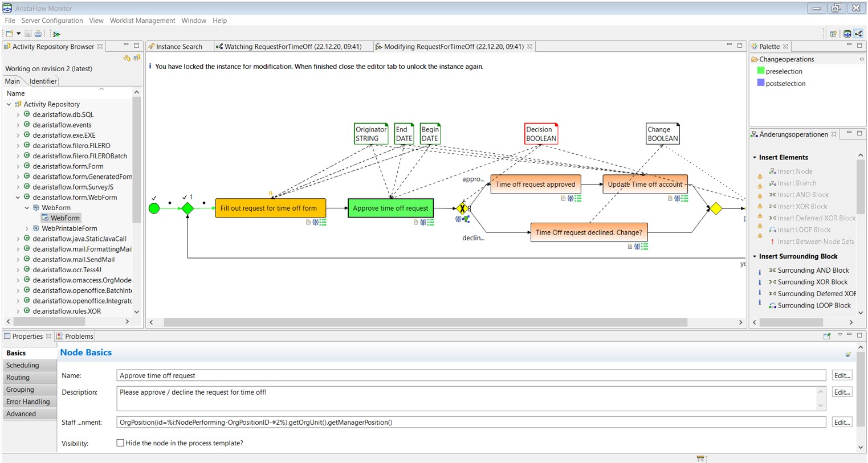Toggle Hide the node in process template checkbox
This screenshot has height=463, width=868.
120,443
